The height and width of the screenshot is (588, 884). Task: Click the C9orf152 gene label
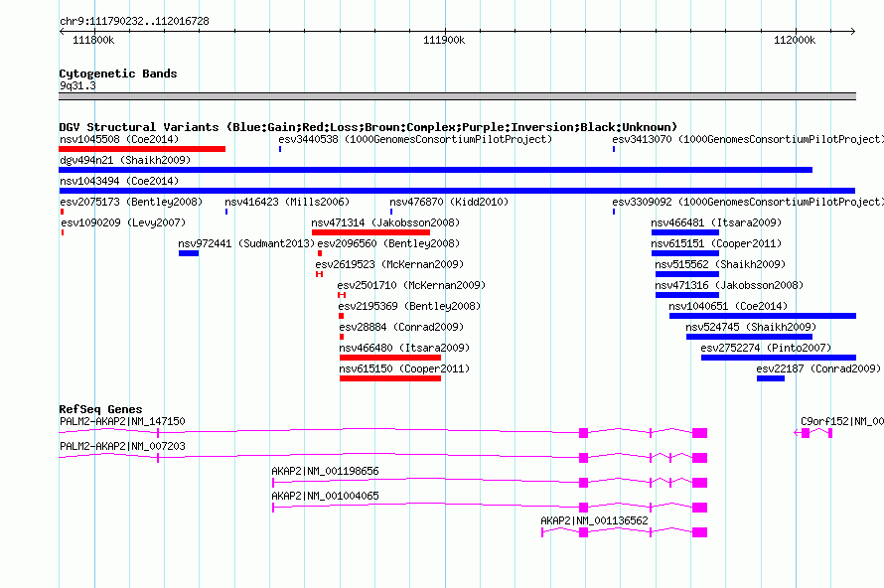841,421
